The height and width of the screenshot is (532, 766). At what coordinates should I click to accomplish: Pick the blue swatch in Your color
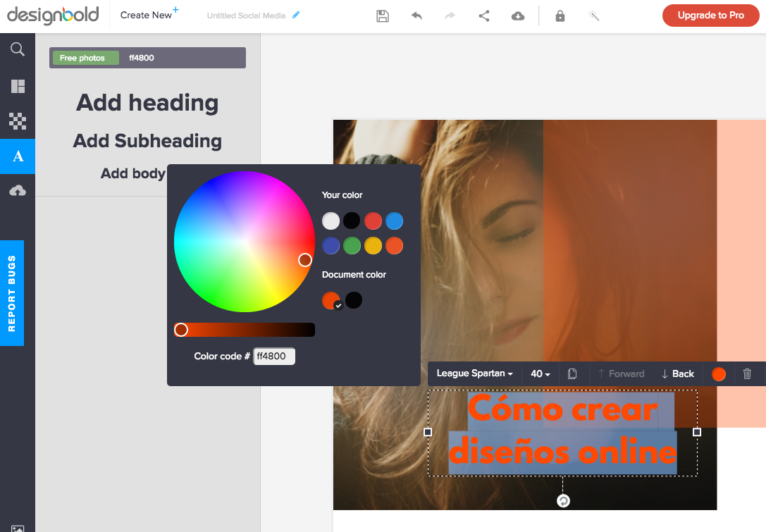395,221
